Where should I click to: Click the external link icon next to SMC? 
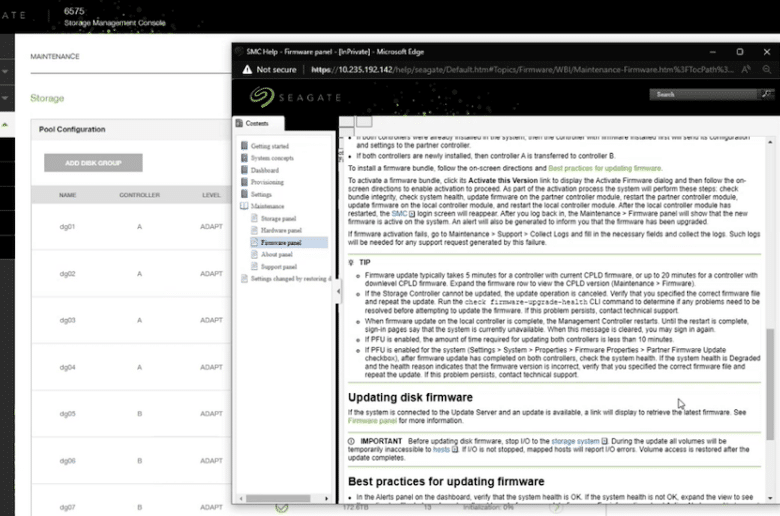412,214
